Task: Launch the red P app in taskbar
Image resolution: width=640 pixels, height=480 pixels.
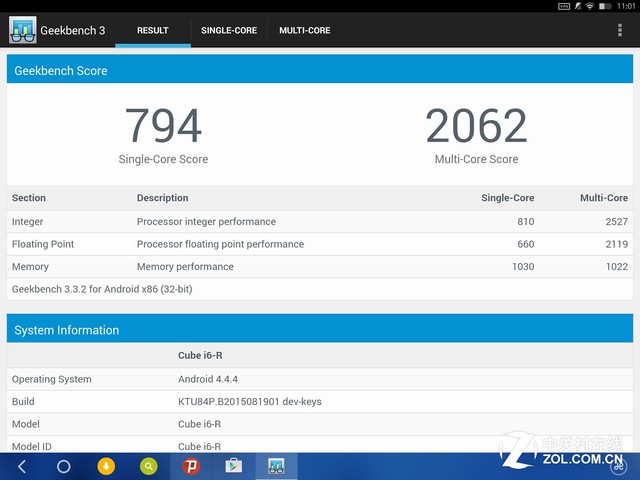Action: point(191,466)
